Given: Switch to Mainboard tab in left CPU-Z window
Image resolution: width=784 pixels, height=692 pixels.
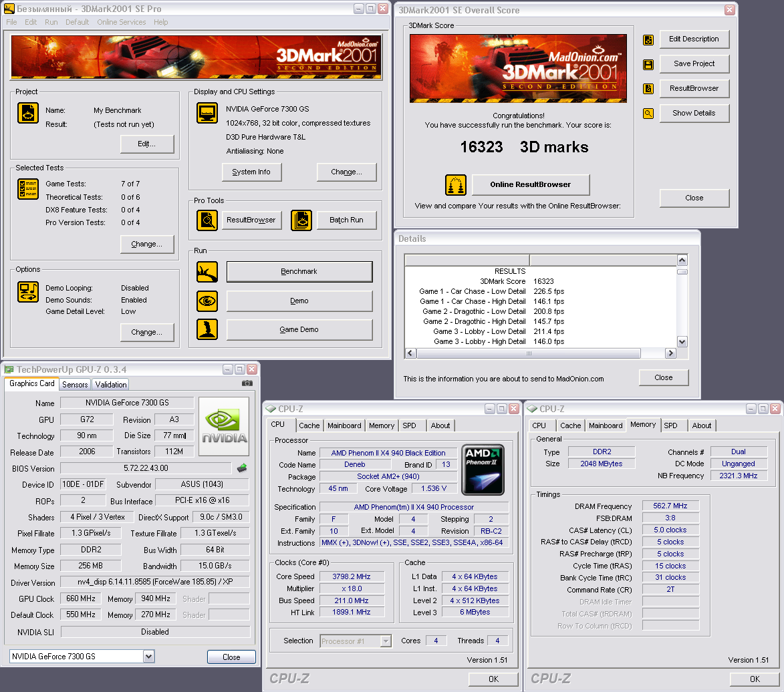Looking at the screenshot, I should click(344, 425).
